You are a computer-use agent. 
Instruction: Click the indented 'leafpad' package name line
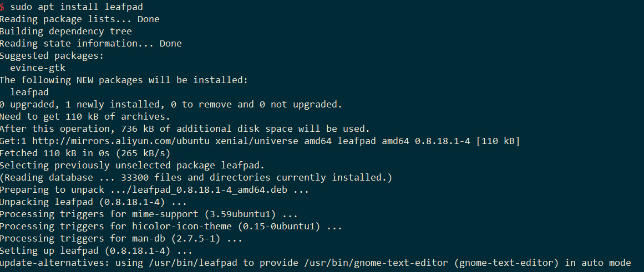[x=29, y=93]
